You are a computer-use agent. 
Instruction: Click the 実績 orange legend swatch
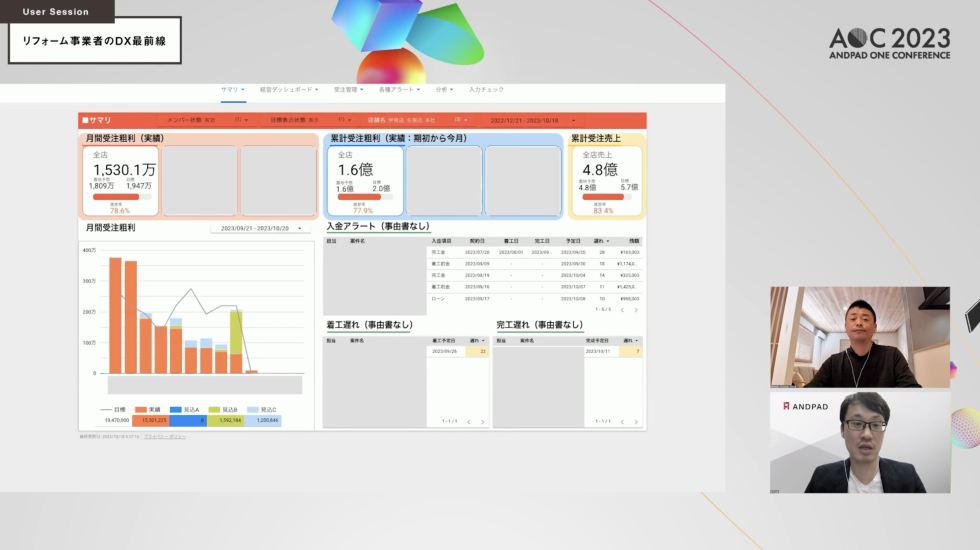click(x=141, y=410)
